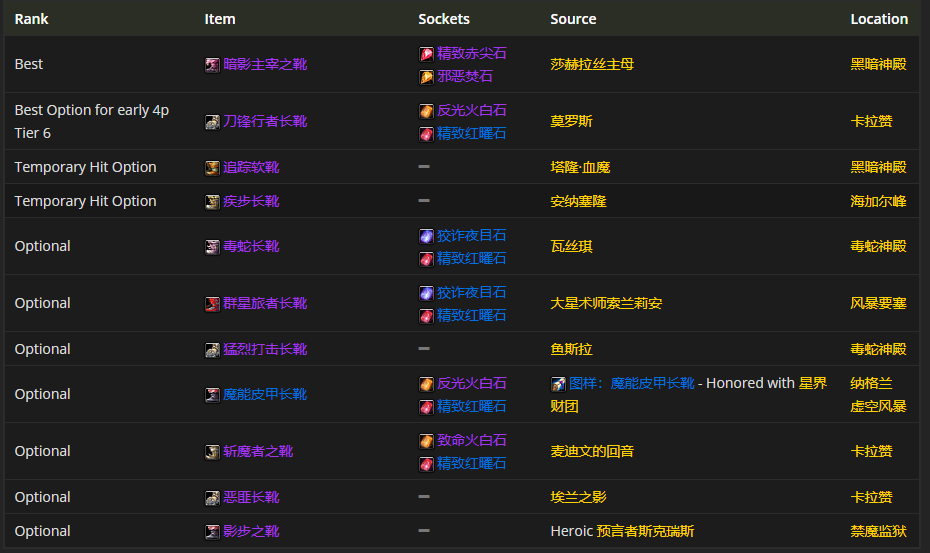Click the 刀锋行者长靴 item icon
Viewport: 930px width, 553px height.
212,122
